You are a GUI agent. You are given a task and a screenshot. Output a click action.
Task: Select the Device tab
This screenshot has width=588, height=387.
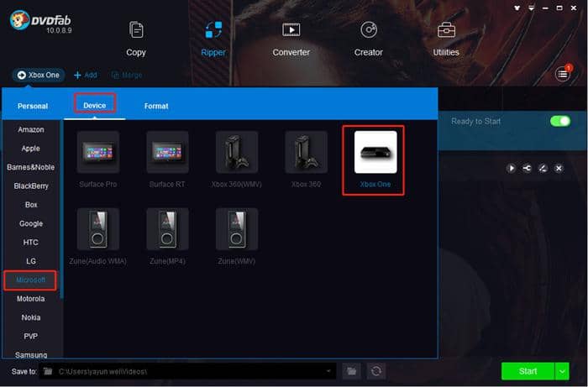pyautogui.click(x=94, y=106)
